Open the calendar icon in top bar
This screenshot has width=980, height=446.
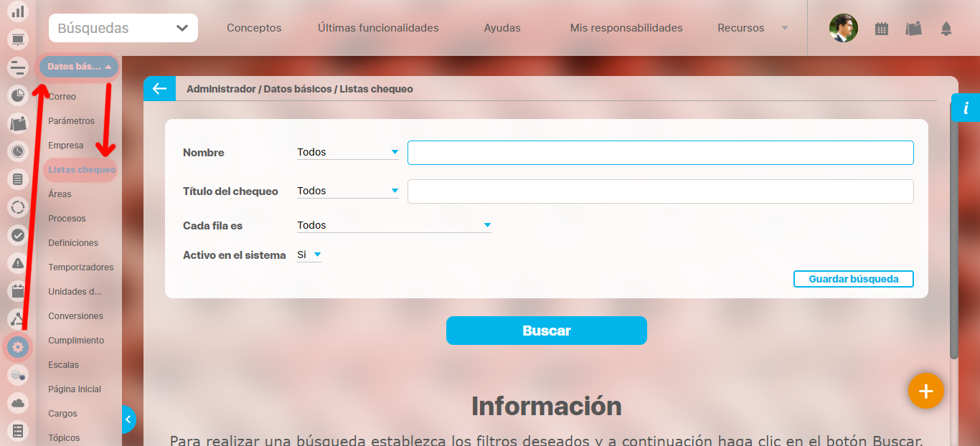pyautogui.click(x=882, y=29)
